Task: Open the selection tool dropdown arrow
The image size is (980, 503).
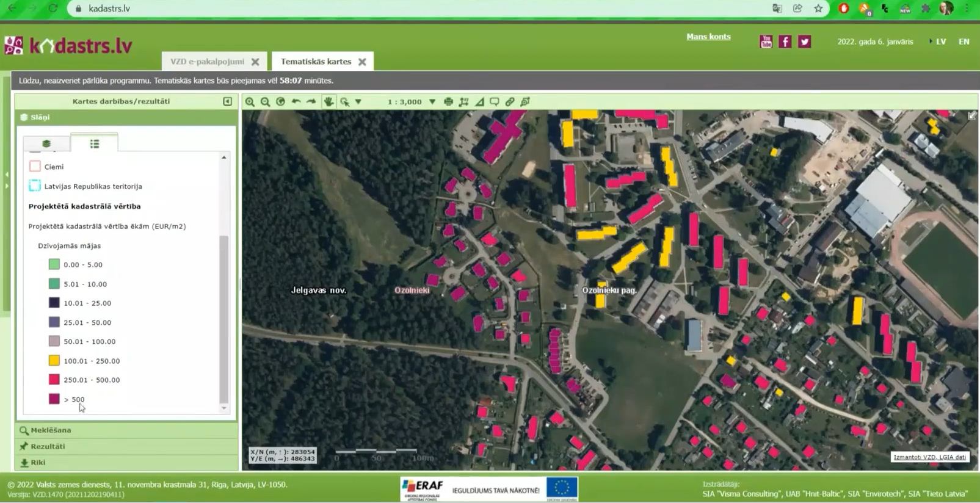Action: 358,102
